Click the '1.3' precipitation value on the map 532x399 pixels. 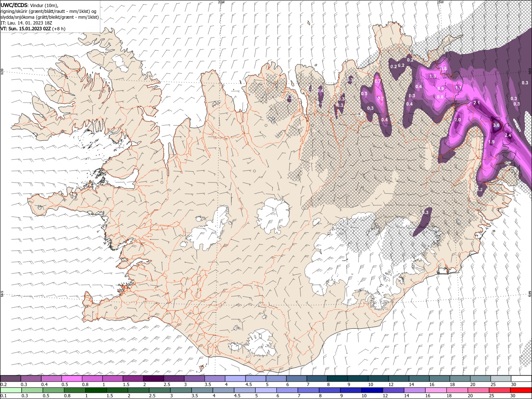pyautogui.click(x=433, y=76)
